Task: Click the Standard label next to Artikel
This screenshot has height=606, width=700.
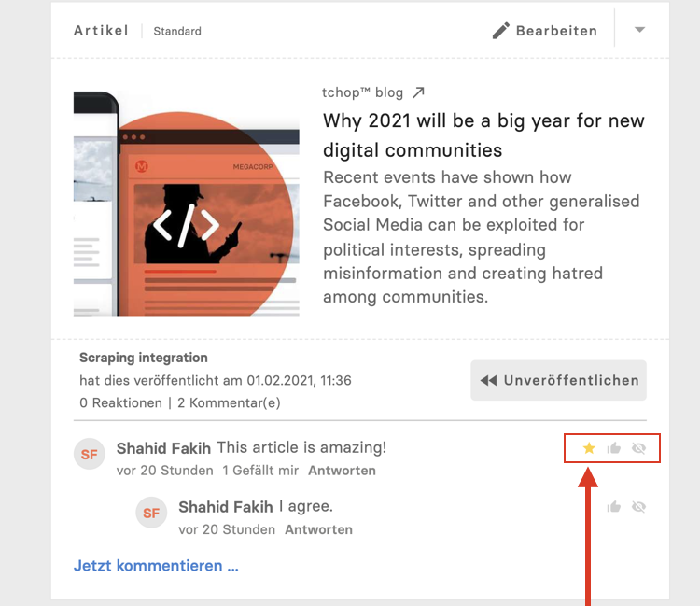Action: click(177, 31)
